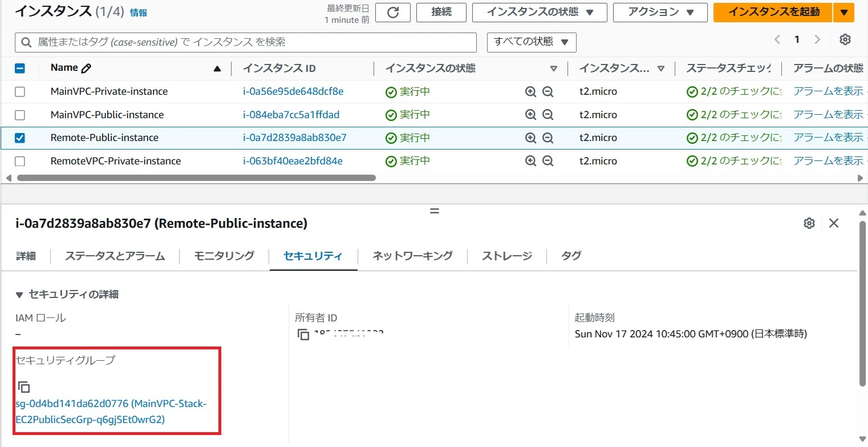This screenshot has height=447, width=868.
Task: View alarms for Remote-Public-instance
Action: click(828, 138)
